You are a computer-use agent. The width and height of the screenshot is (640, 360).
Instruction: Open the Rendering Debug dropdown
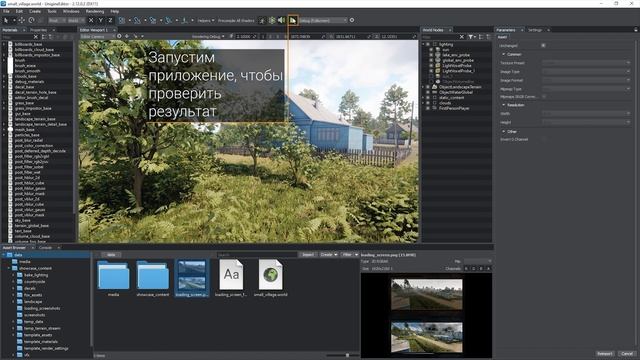coord(208,36)
